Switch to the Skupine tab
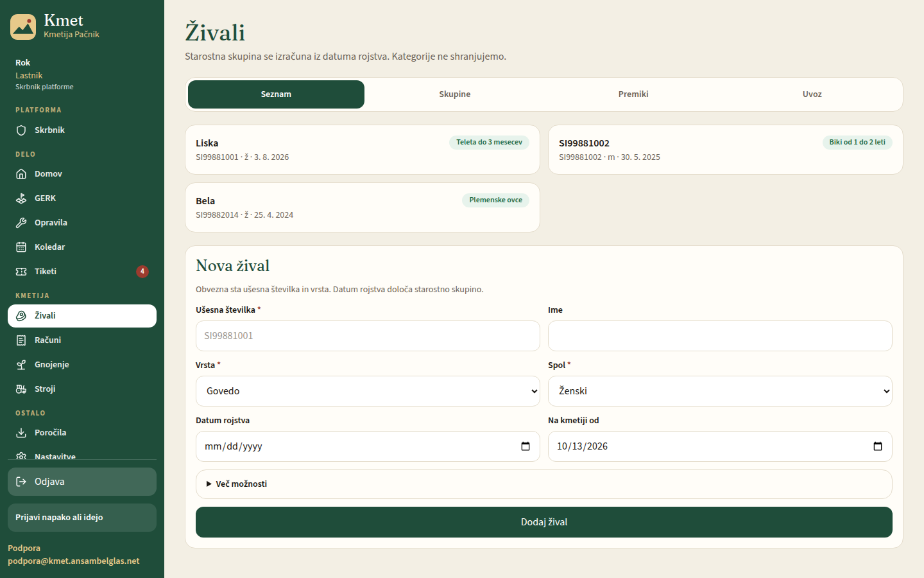 pos(455,94)
